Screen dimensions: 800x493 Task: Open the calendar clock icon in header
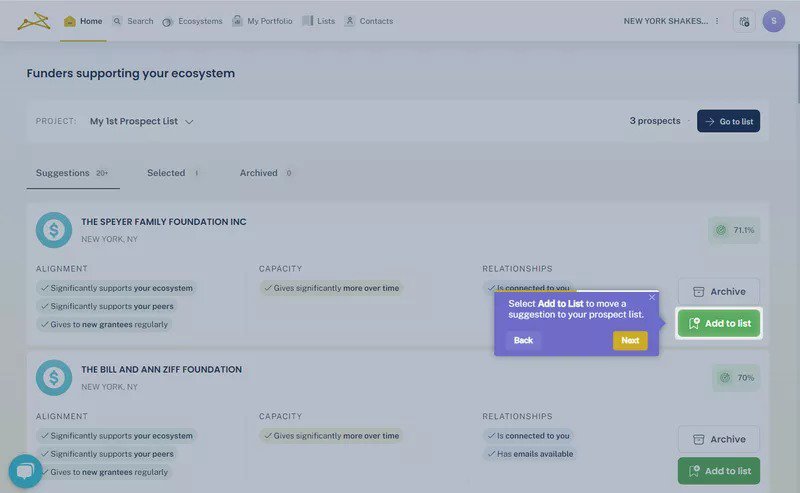[743, 21]
